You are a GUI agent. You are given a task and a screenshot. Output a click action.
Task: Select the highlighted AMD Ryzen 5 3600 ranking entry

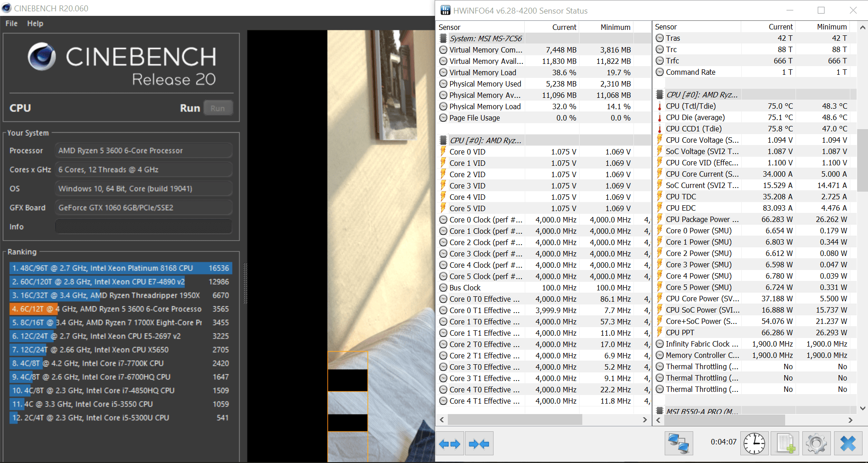click(x=121, y=309)
